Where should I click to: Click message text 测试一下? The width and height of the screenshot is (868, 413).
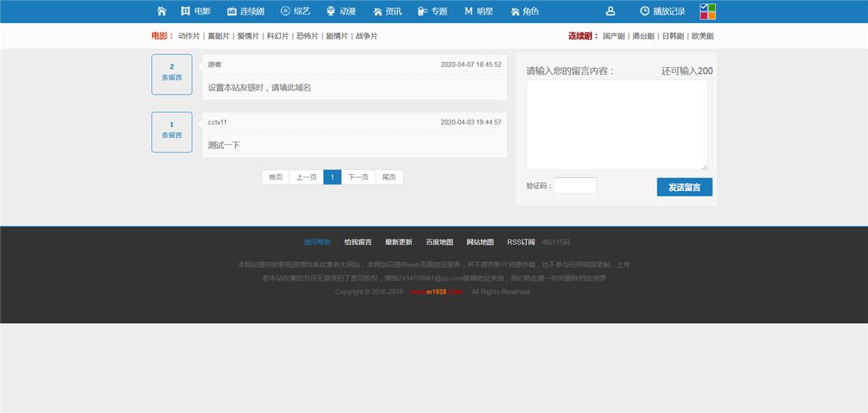[x=224, y=146]
